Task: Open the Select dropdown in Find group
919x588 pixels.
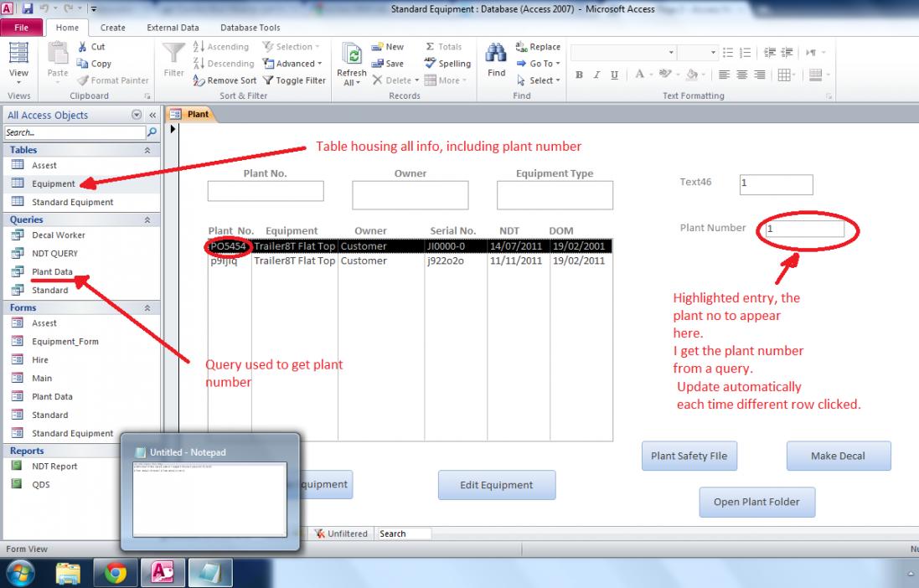Action: coord(539,80)
